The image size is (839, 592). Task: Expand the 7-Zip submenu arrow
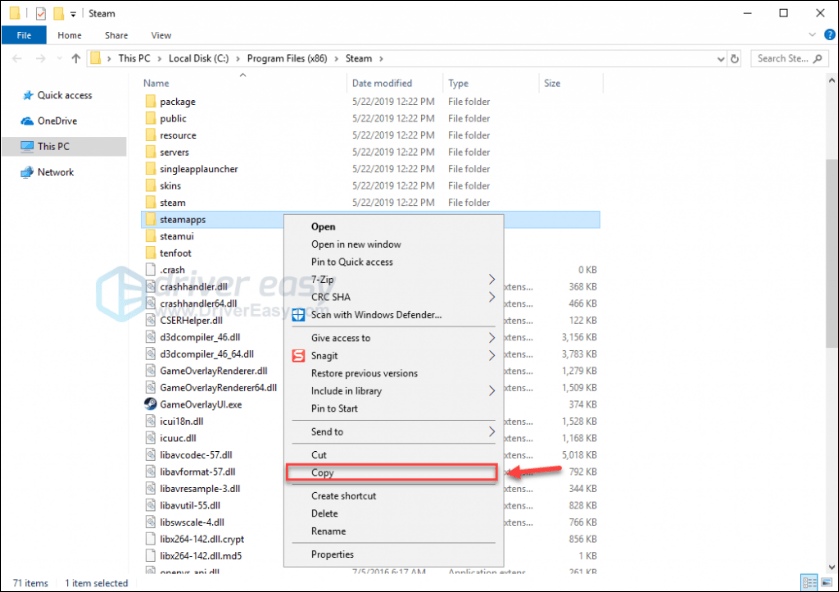click(x=491, y=279)
